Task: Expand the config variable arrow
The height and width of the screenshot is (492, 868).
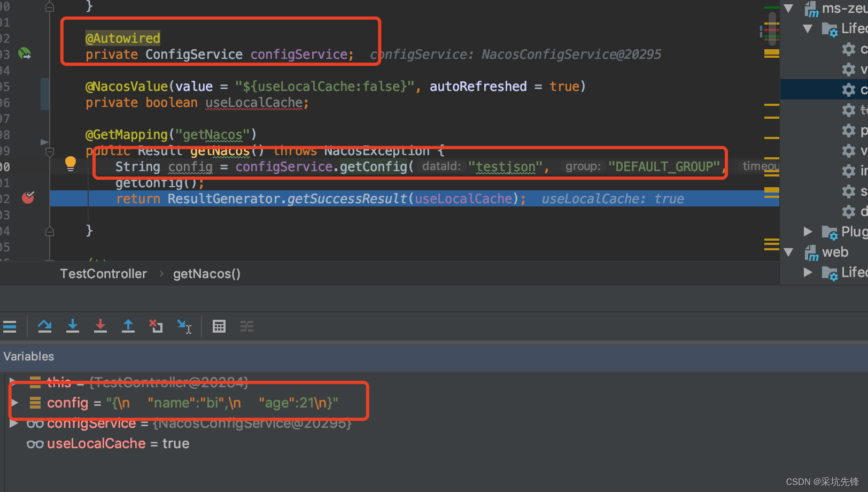Action: pyautogui.click(x=14, y=403)
